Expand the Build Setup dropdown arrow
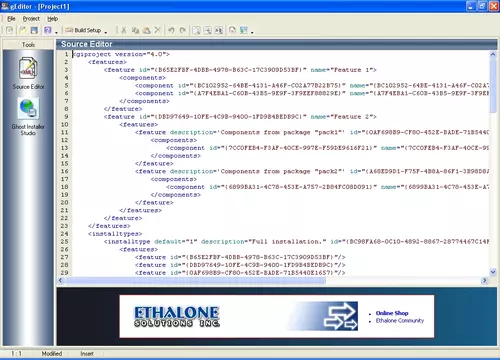 pyautogui.click(x=106, y=32)
